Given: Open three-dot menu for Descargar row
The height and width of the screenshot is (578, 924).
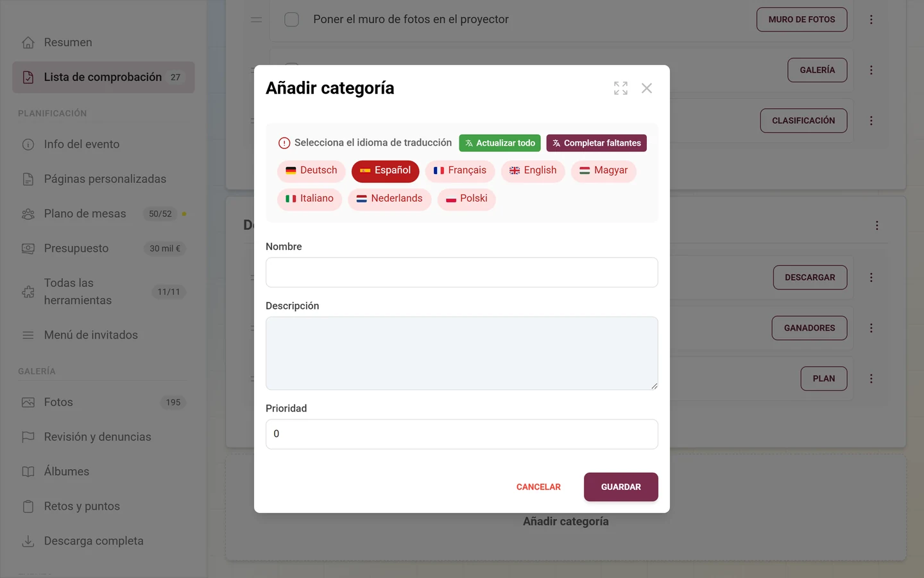Looking at the screenshot, I should tap(871, 277).
